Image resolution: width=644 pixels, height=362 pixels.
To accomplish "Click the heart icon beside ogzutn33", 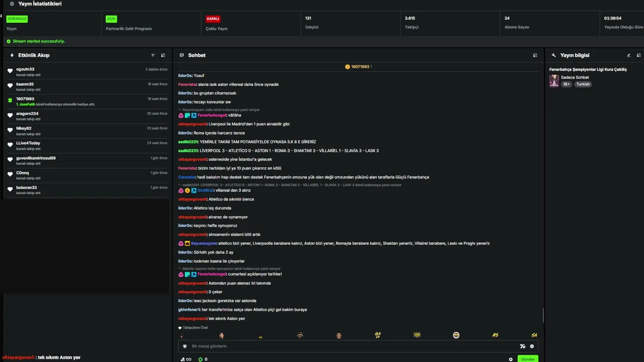I will click(10, 71).
